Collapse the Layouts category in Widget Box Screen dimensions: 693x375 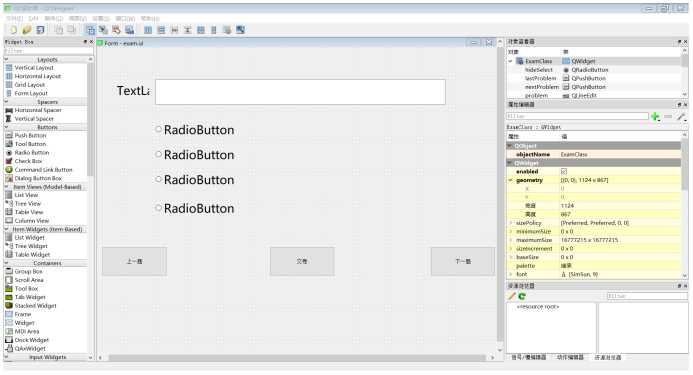coord(7,59)
